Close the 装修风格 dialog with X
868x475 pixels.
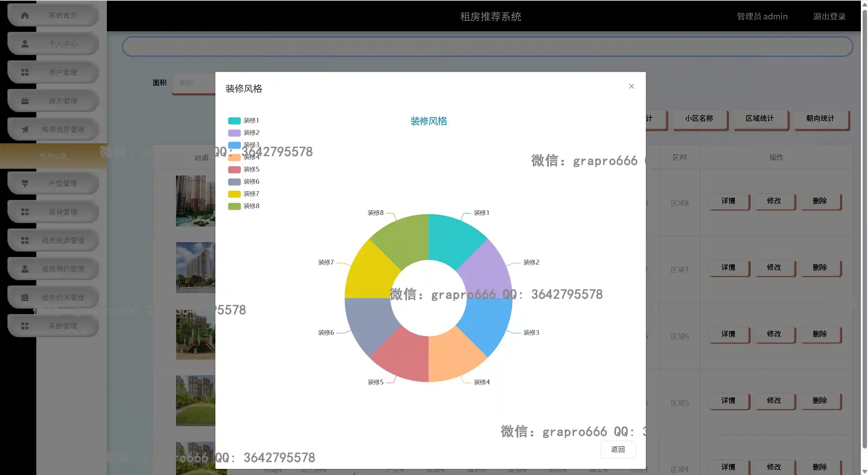click(x=631, y=86)
